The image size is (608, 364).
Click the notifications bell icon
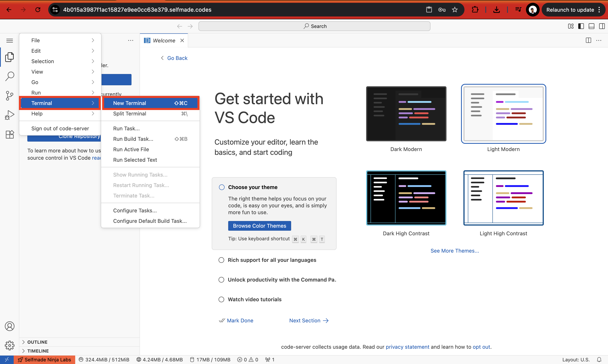click(599, 360)
